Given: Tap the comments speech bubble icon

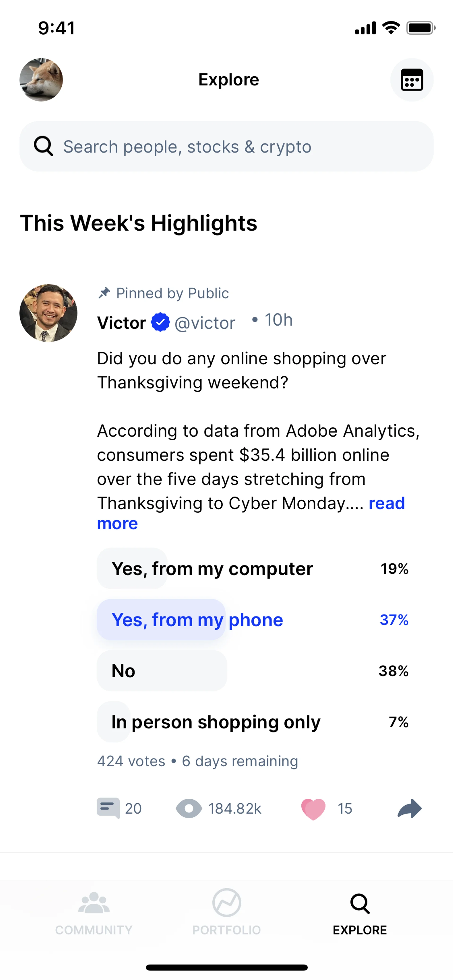Looking at the screenshot, I should [108, 808].
